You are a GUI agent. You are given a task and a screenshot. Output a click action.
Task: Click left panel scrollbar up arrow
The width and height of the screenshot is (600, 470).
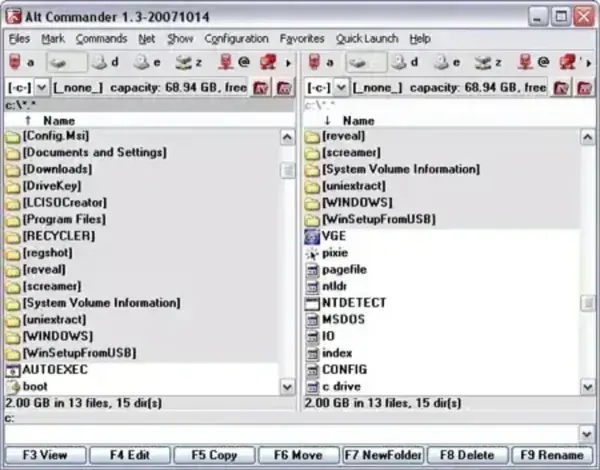coord(287,137)
